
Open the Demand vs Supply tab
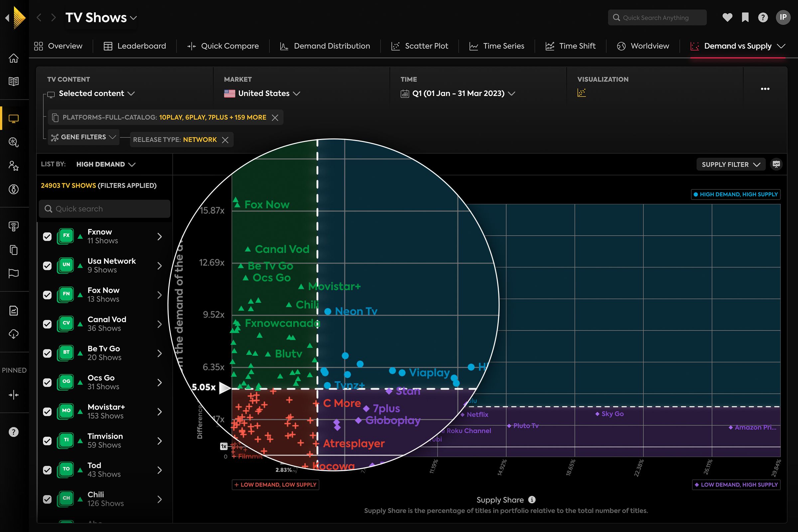(x=737, y=46)
